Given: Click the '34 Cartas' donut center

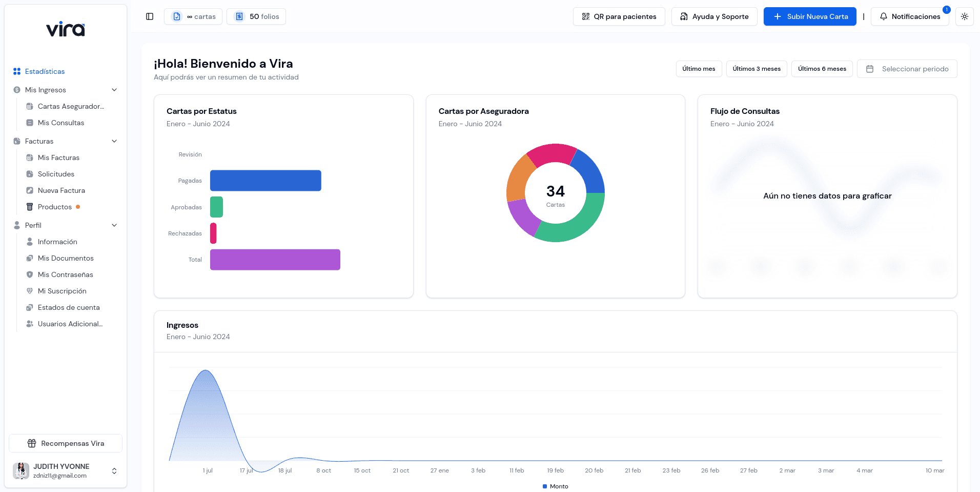Looking at the screenshot, I should (x=556, y=195).
